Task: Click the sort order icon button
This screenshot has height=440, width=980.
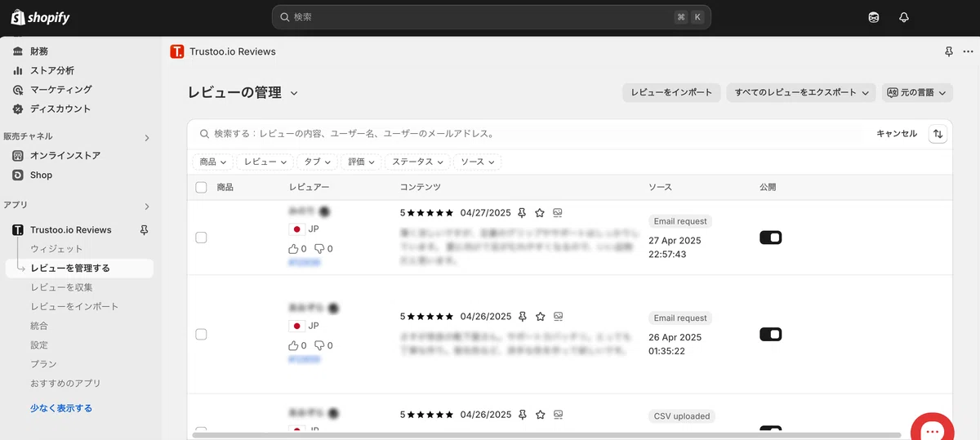Action: [938, 134]
